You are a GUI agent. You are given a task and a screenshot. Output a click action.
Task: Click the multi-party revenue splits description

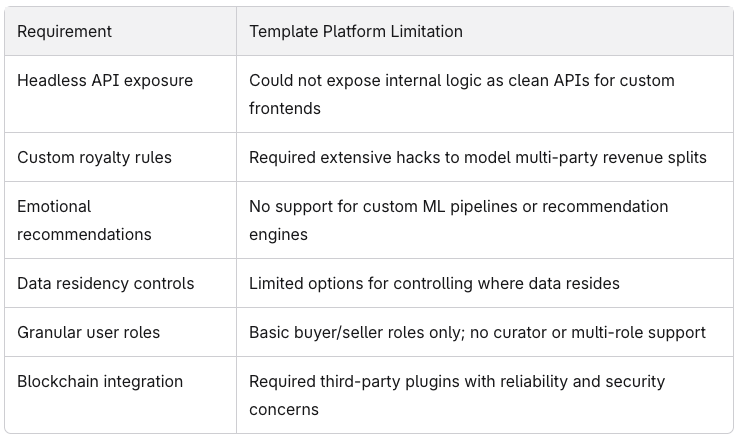(477, 157)
